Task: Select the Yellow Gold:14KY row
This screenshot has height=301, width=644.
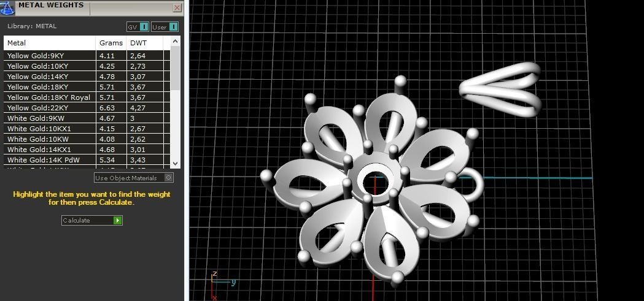Action: [87, 76]
